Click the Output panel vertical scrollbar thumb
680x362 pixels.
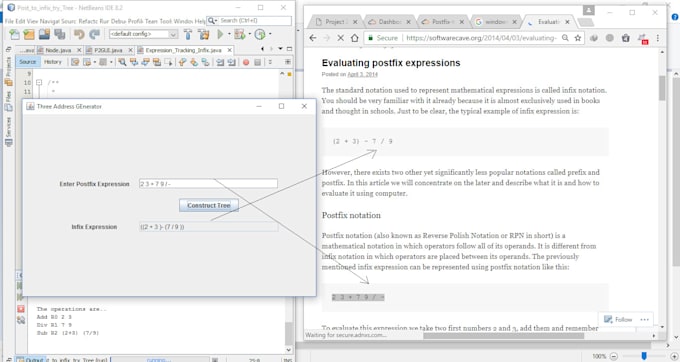coord(289,333)
